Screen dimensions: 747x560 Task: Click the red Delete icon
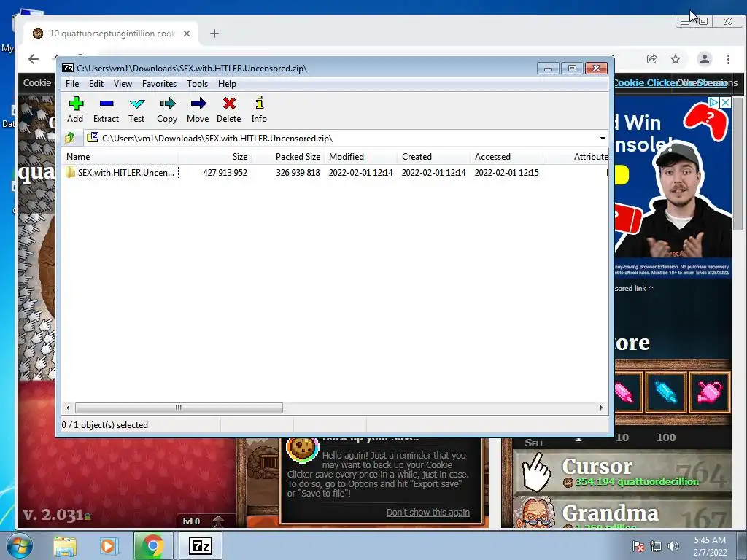(228, 109)
